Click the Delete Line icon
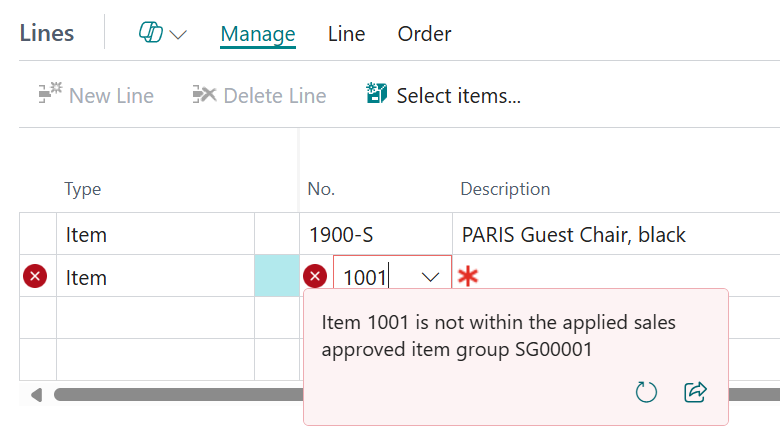780x447 pixels. tap(204, 93)
